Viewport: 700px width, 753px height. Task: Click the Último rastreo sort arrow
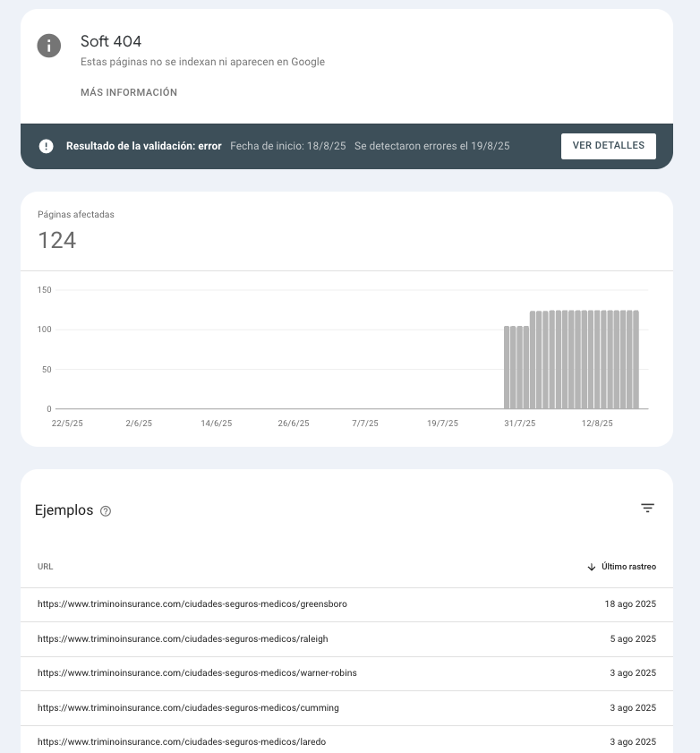pos(592,567)
